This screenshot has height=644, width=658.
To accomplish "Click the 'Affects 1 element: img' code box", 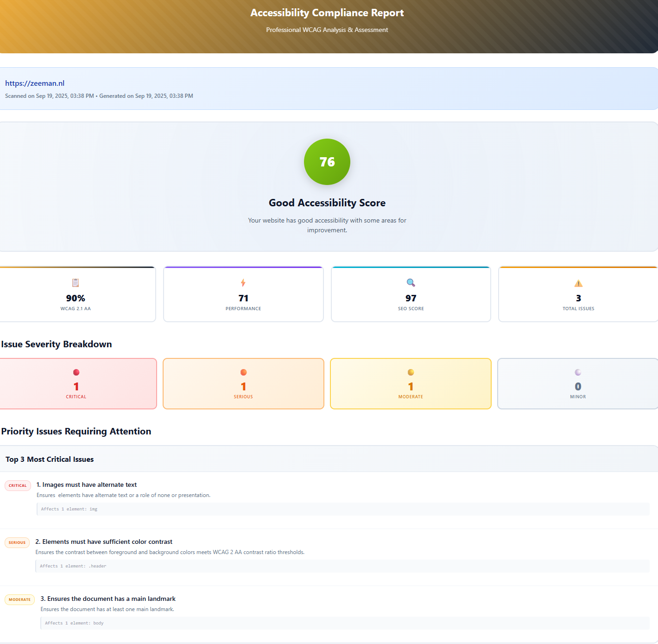I will [343, 509].
